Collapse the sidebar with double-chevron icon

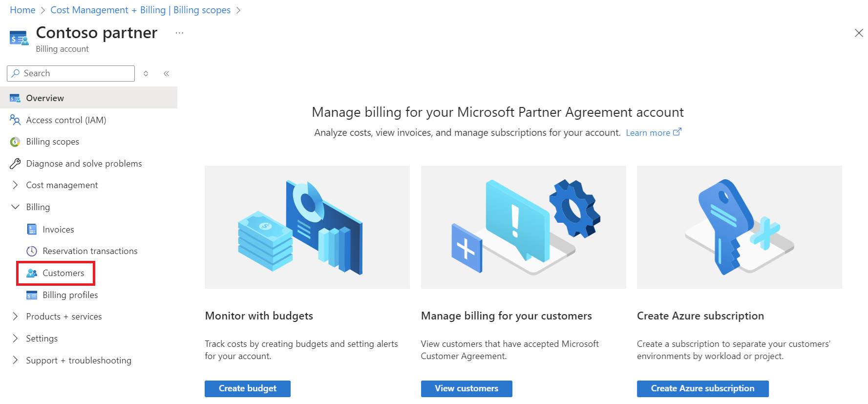pos(166,73)
